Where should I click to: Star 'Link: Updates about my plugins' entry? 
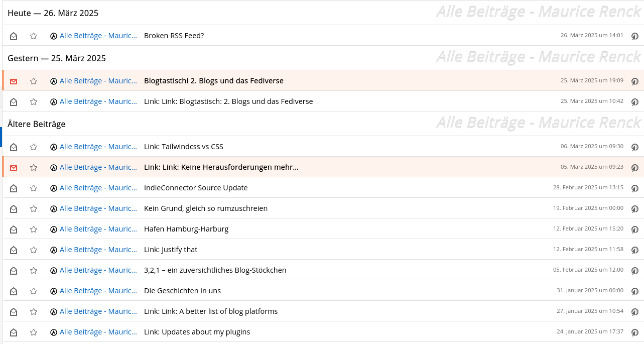tap(34, 332)
